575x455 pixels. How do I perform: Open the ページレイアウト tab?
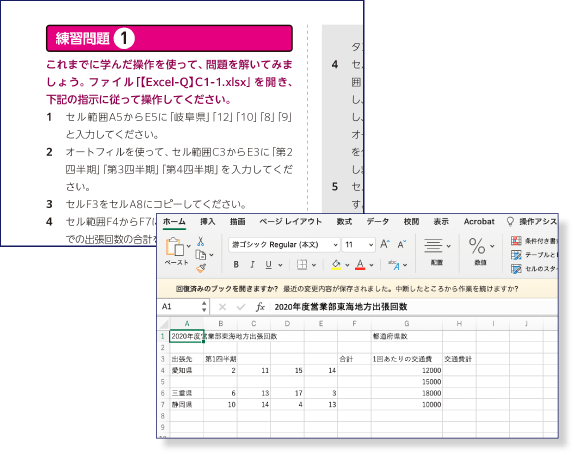[290, 221]
